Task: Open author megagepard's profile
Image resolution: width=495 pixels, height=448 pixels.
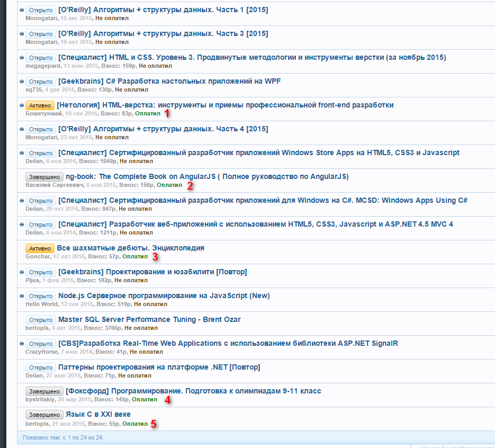Action: [x=43, y=66]
